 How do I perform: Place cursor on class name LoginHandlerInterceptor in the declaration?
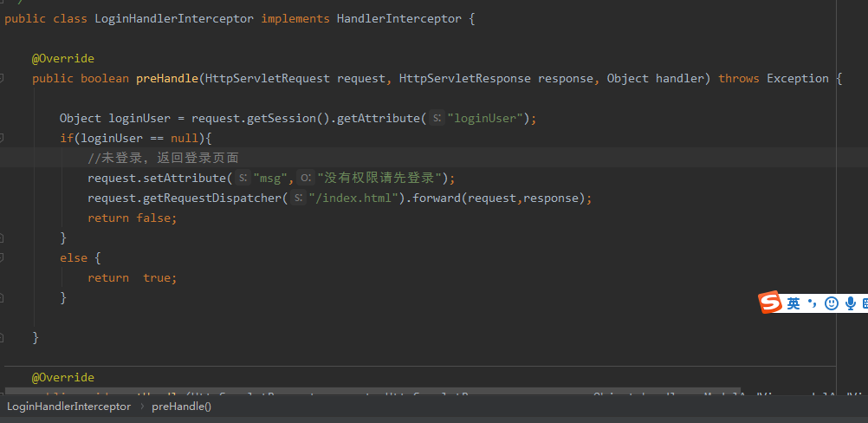coord(174,19)
